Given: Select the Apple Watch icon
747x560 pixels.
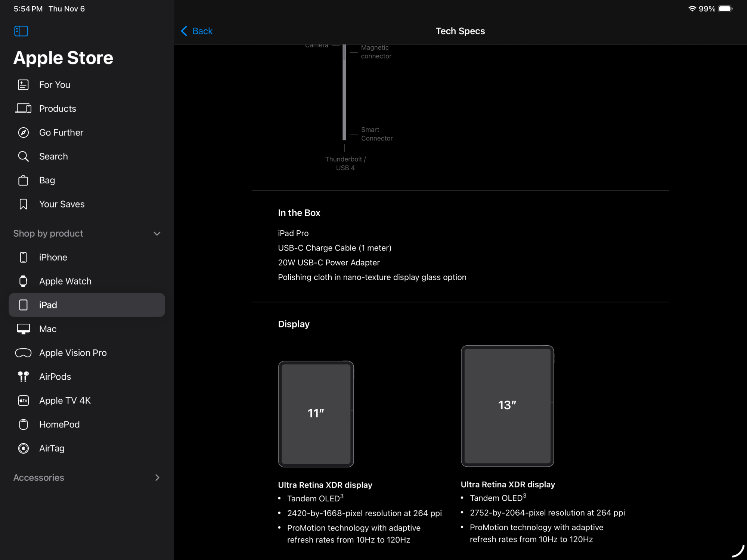Looking at the screenshot, I should click(x=23, y=281).
